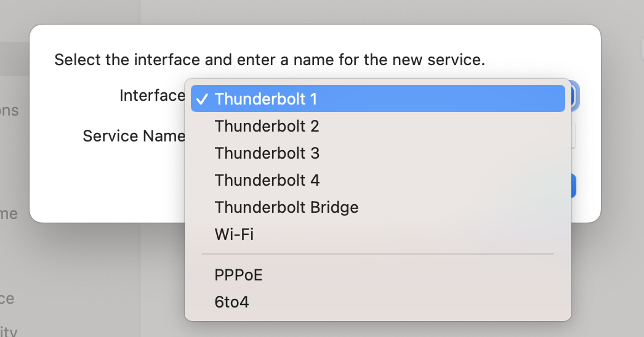Click the dialog instruction text about new service
644x337 pixels.
[270, 60]
